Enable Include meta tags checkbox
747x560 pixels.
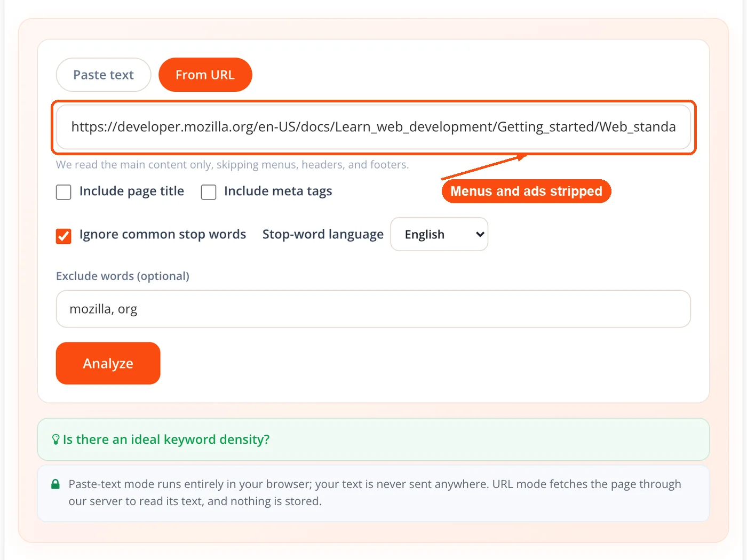(x=209, y=192)
